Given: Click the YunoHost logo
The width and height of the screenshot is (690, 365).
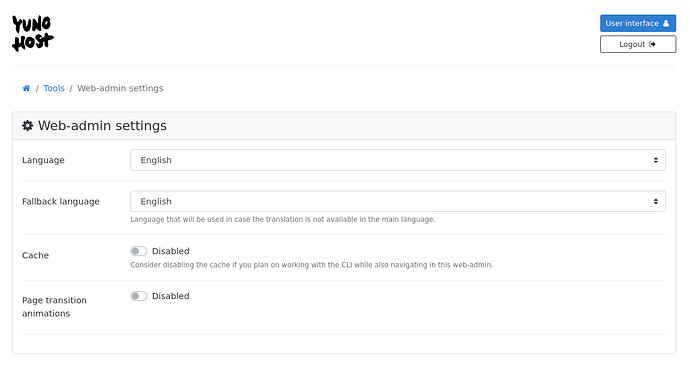Looking at the screenshot, I should pyautogui.click(x=33, y=33).
